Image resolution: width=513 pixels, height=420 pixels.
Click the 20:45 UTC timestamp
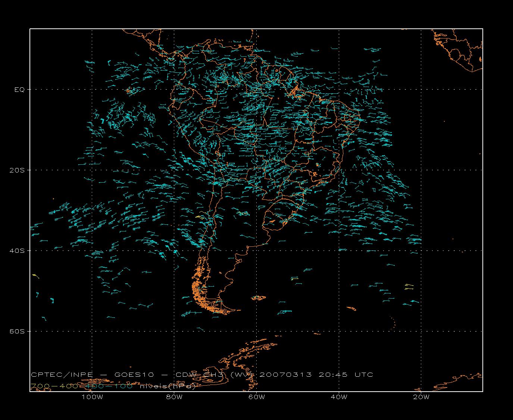(346, 374)
